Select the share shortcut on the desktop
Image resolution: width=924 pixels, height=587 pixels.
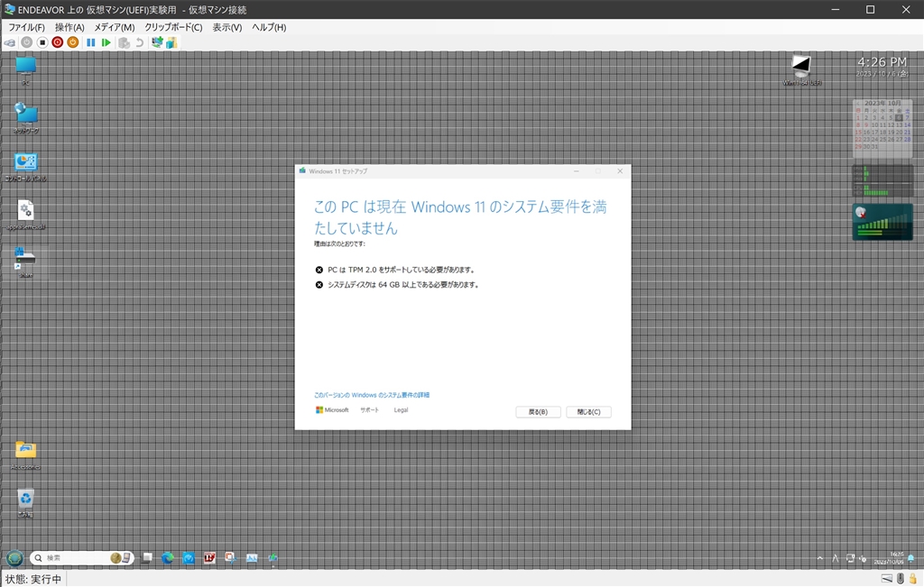(x=25, y=262)
